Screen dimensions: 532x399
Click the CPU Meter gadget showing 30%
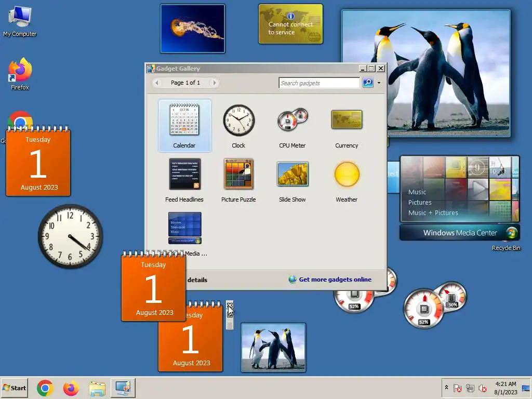click(x=435, y=304)
